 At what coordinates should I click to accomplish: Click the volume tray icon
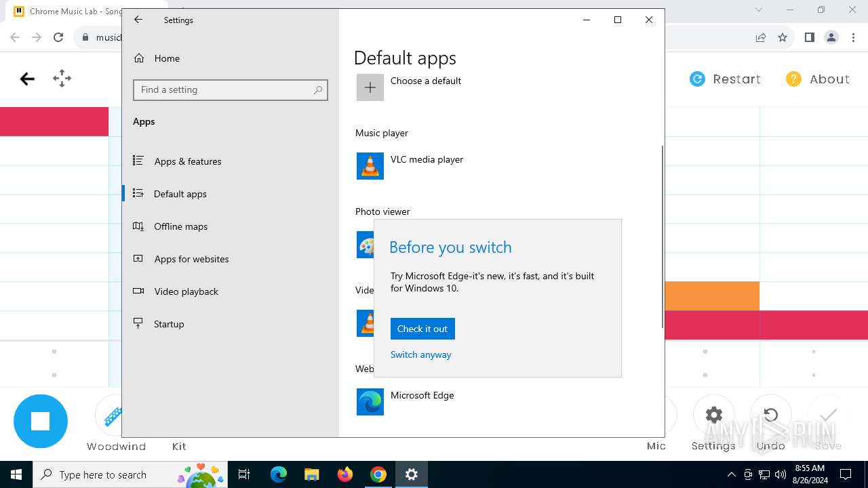781,474
